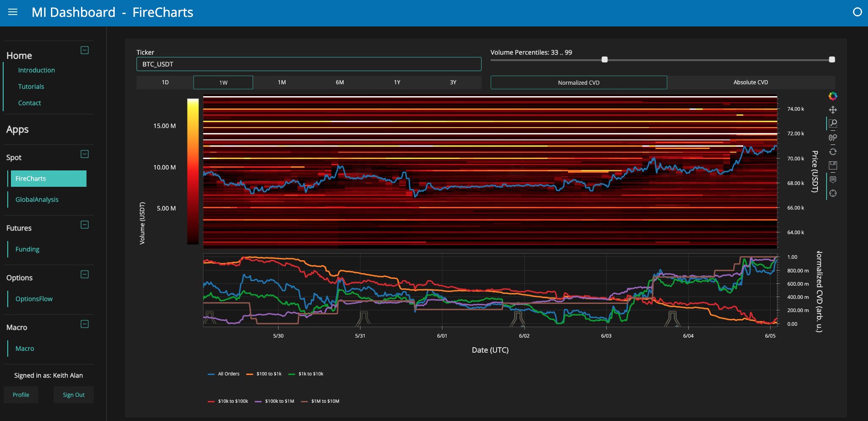The width and height of the screenshot is (868, 421).
Task: Switch to Absolute CVD mode
Action: (x=751, y=82)
